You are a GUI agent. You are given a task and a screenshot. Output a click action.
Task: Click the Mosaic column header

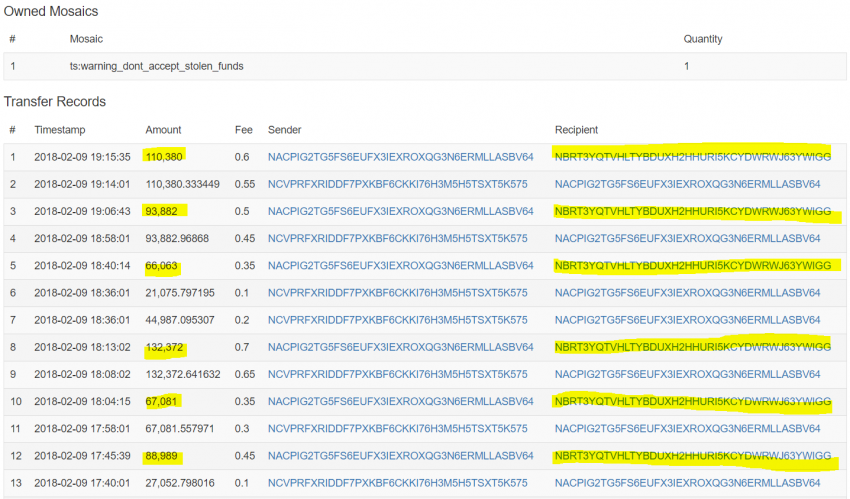pos(86,39)
